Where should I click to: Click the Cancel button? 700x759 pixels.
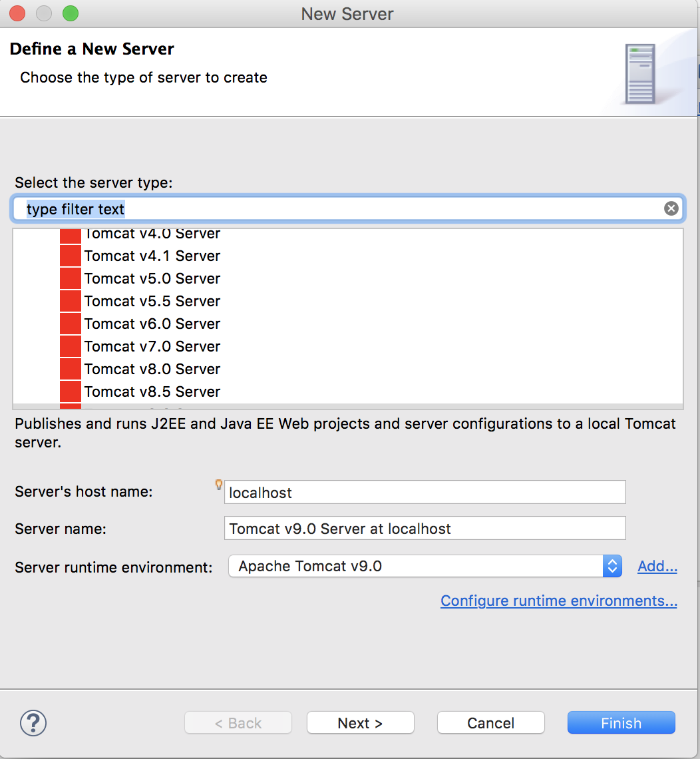point(490,722)
